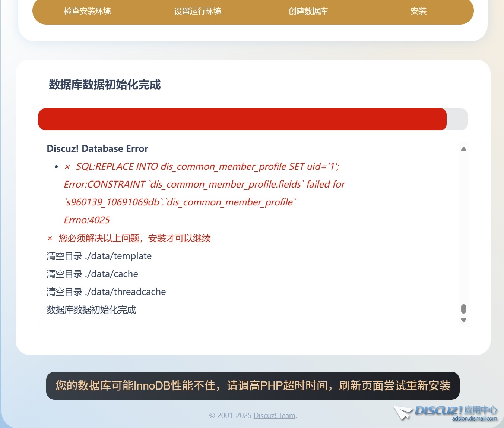Open the Discuz! Team footer link
The width and height of the screenshot is (504, 428).
pyautogui.click(x=274, y=415)
